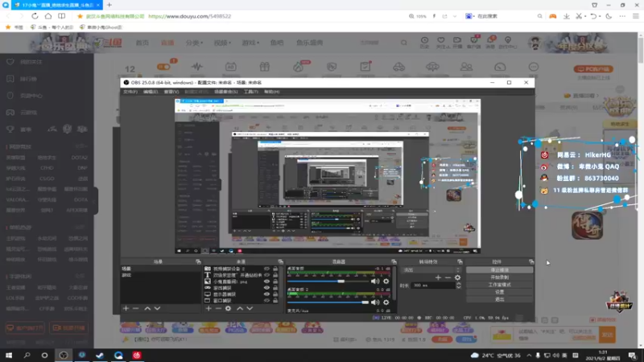Screen dimensions: 644x362
Task: Open settings gear for second desktop audio
Action: click(x=386, y=302)
